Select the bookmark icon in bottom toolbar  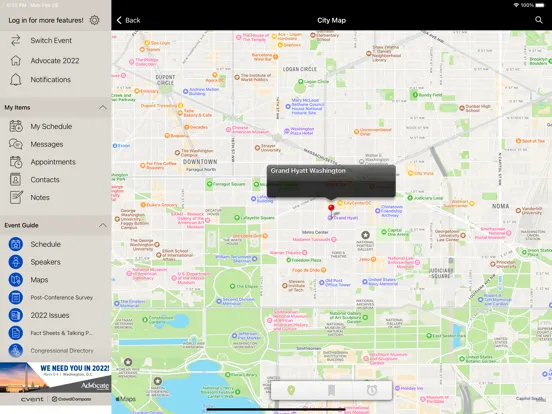point(331,390)
